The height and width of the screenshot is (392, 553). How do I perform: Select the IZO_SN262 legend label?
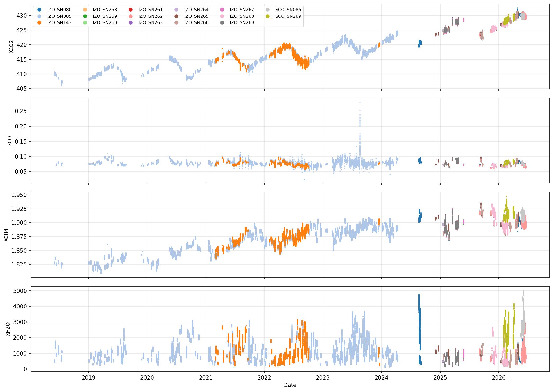151,16
